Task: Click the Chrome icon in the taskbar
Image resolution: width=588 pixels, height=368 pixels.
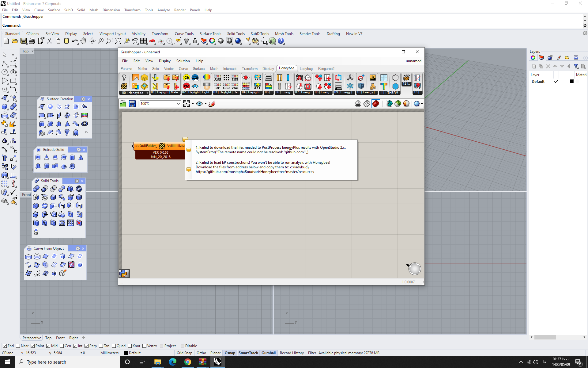Action: pyautogui.click(x=187, y=362)
